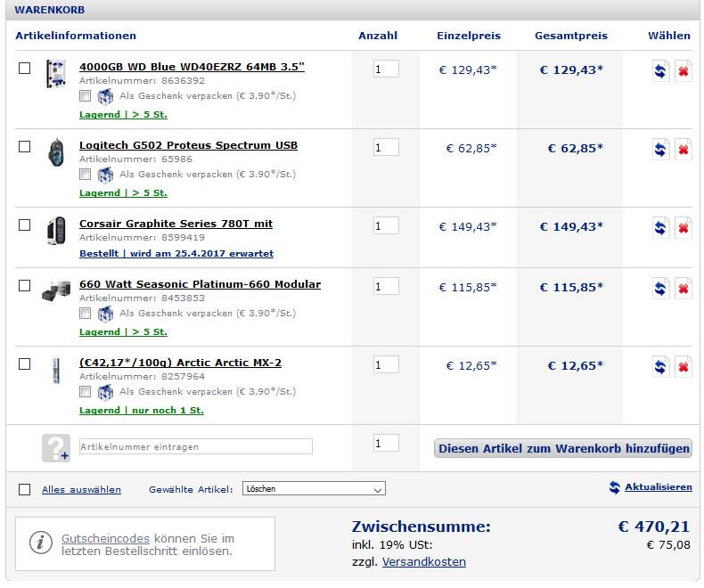Viewport: 704px width, 588px height.
Task: Focus quantity field in add-article row
Action: tap(386, 443)
